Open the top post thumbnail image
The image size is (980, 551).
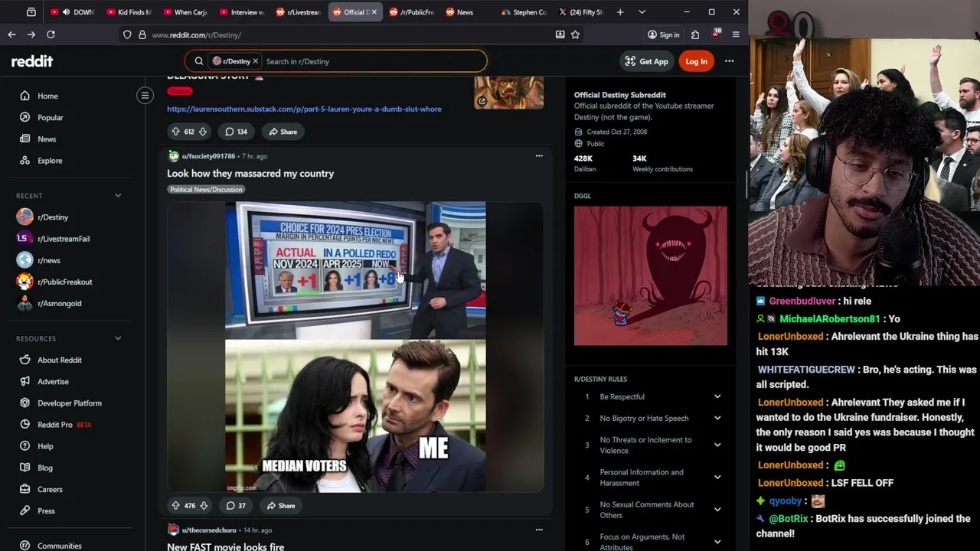509,92
